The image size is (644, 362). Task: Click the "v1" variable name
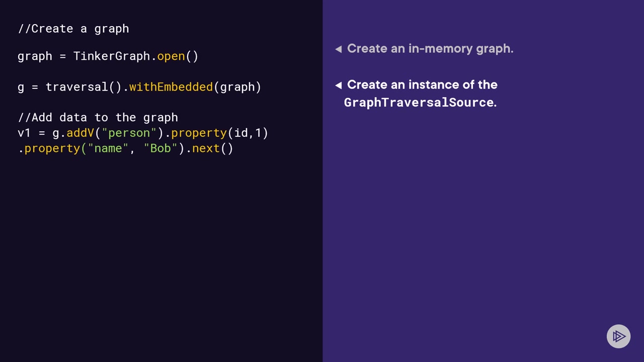(24, 133)
